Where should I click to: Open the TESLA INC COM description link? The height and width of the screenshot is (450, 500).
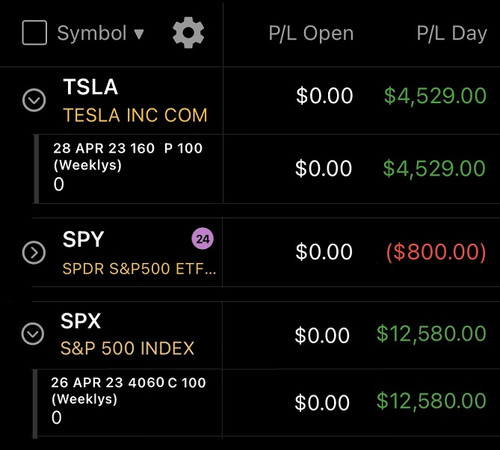(x=135, y=115)
